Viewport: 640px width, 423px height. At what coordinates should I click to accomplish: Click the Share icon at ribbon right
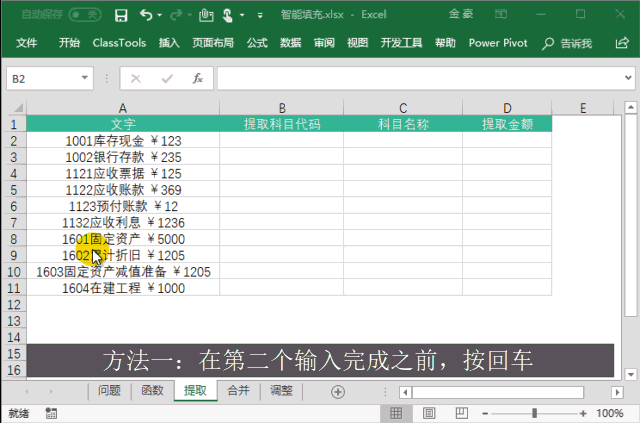coord(622,43)
